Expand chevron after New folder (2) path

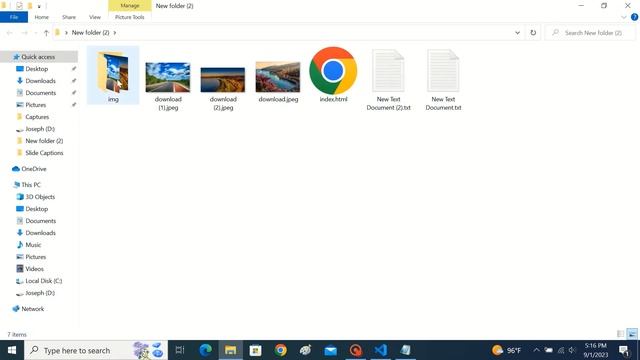coord(115,33)
